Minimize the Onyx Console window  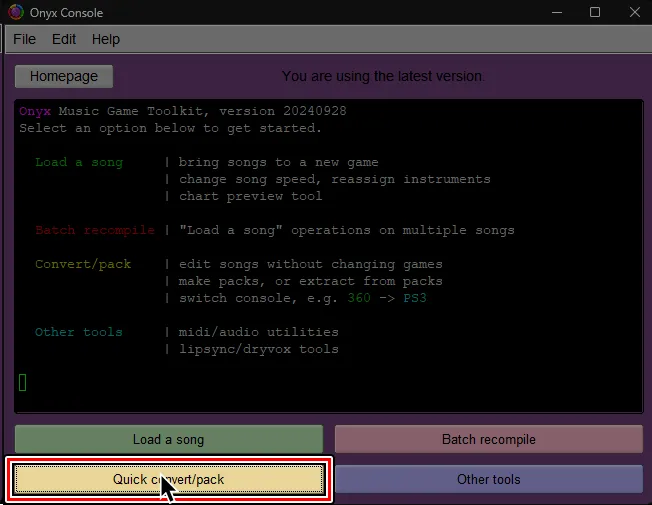point(557,12)
